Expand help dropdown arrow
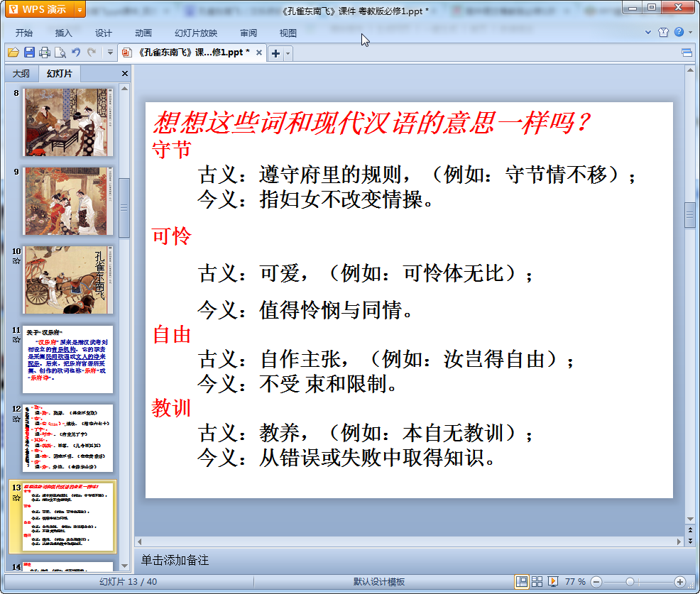 click(690, 32)
